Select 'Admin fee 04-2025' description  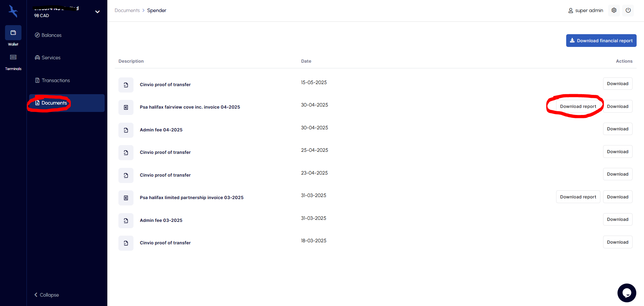click(x=161, y=130)
